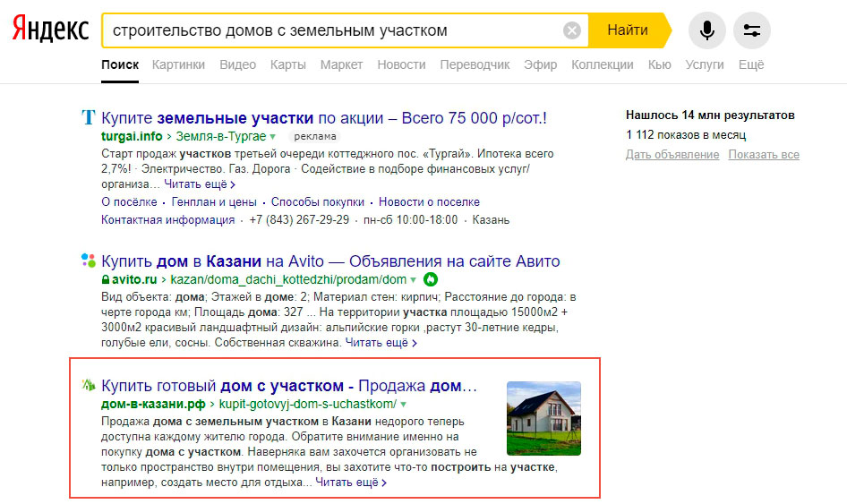
Task: Open the Карты tab
Action: [x=288, y=64]
